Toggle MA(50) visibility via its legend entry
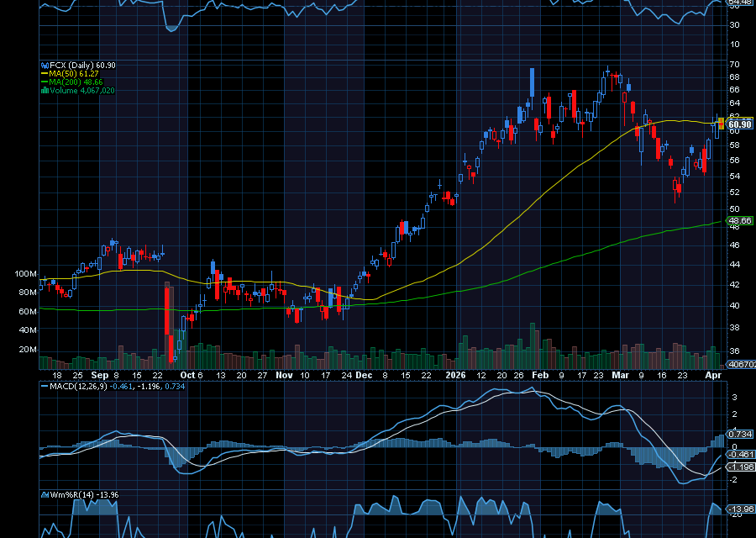This screenshot has height=538, width=756. coord(76,73)
